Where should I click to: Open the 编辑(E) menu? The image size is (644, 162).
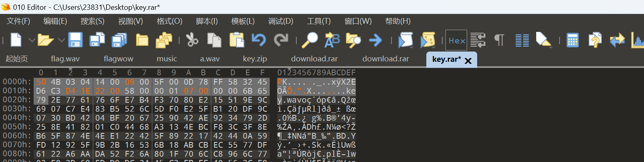(x=55, y=21)
